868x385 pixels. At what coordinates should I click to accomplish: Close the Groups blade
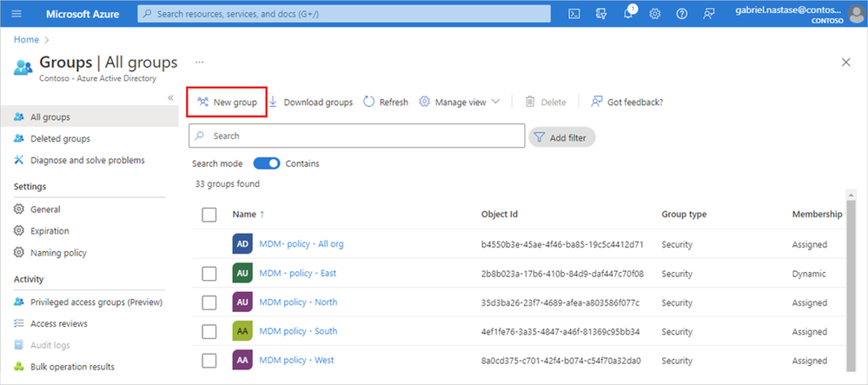point(846,63)
